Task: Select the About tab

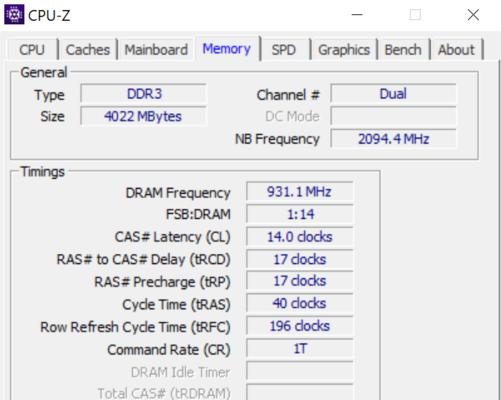Action: (456, 50)
